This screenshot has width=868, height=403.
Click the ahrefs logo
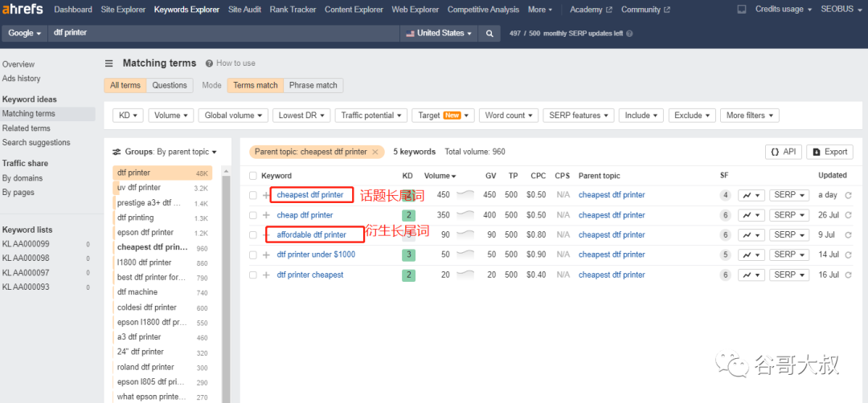pyautogui.click(x=23, y=10)
